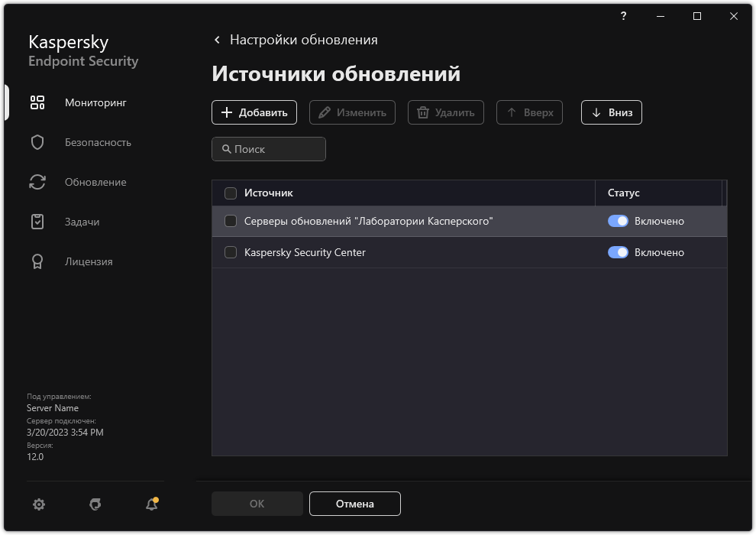756x535 pixels.
Task: Open the Задачи clipboard icon
Action: (37, 221)
